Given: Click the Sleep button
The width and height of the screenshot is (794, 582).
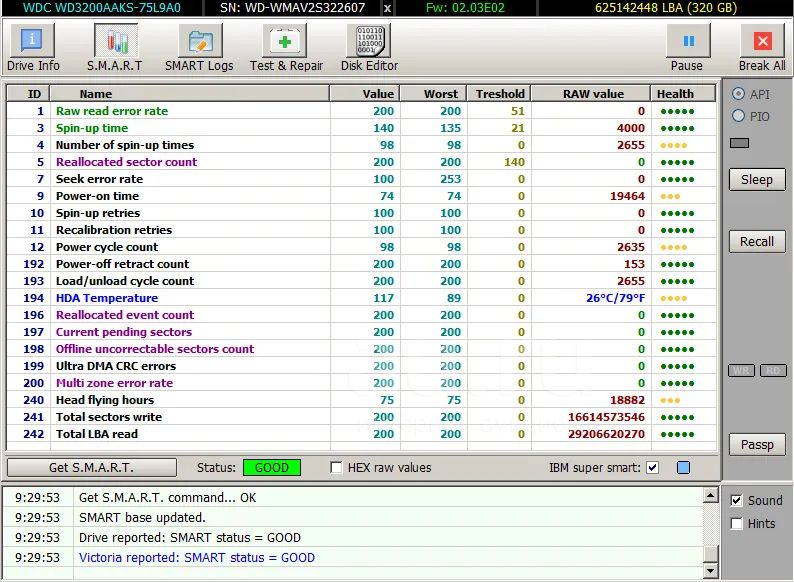Looking at the screenshot, I should tap(757, 180).
